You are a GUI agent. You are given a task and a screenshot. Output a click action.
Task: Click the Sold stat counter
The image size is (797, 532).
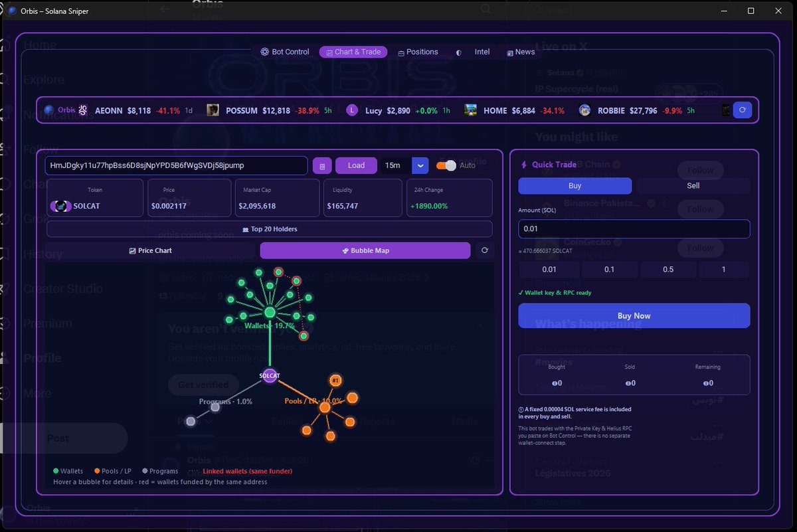(630, 375)
